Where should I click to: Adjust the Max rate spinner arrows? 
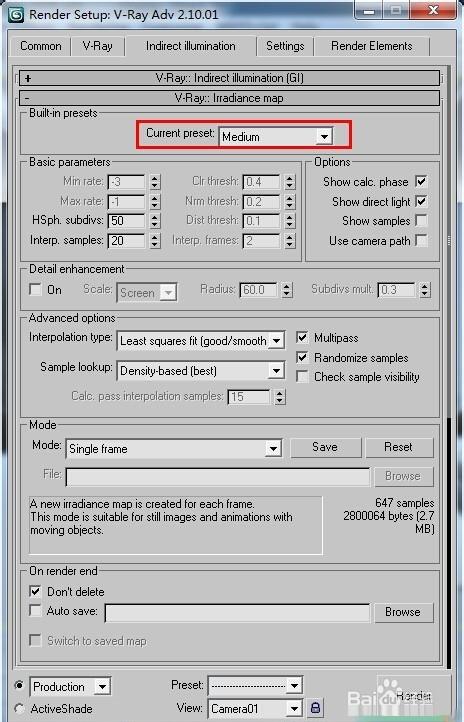point(155,201)
